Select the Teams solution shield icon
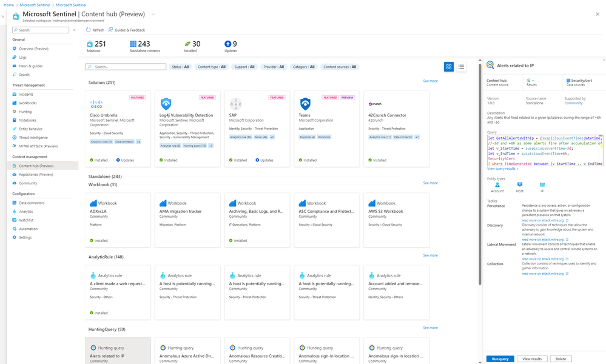This screenshot has height=364, width=606. click(305, 104)
